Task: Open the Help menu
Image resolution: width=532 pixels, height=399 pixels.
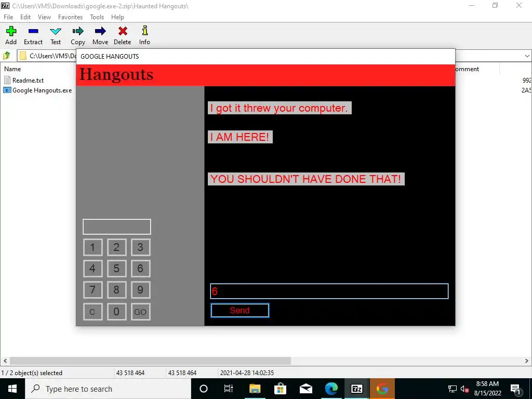Action: tap(117, 17)
